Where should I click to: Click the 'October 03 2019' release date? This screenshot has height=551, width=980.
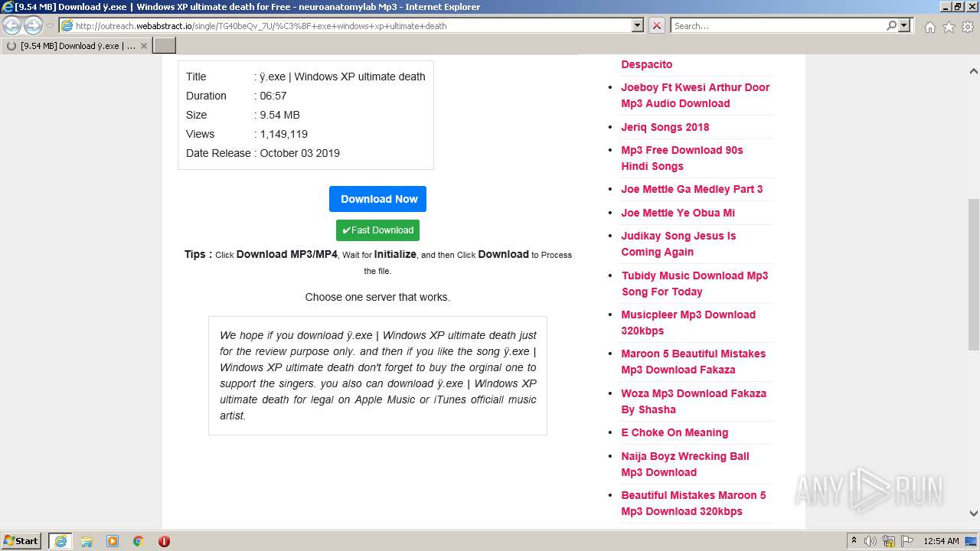point(299,153)
